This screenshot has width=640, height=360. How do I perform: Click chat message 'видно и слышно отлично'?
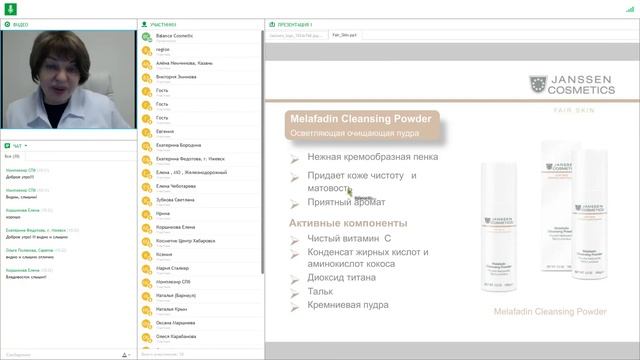pos(30,257)
